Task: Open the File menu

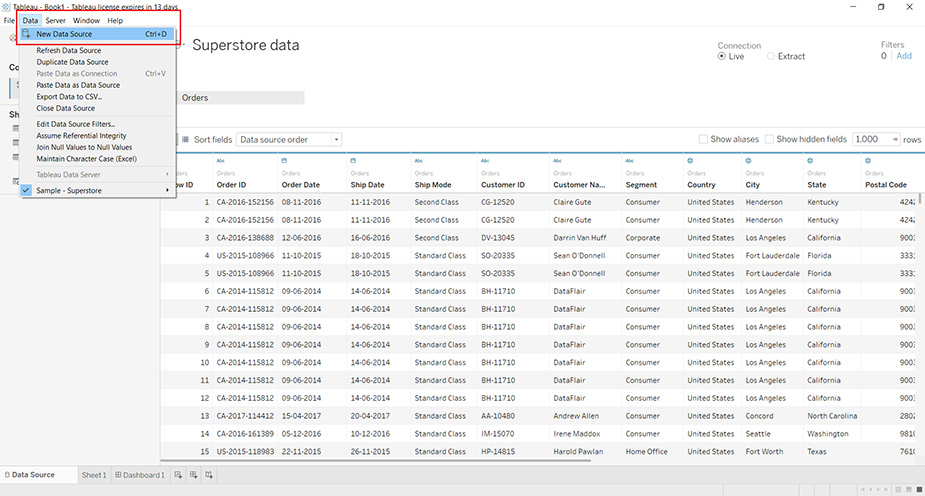Action: [9, 20]
